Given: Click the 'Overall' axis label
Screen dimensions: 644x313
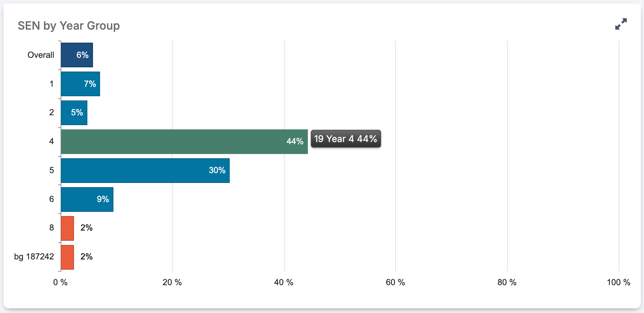Looking at the screenshot, I should (41, 55).
